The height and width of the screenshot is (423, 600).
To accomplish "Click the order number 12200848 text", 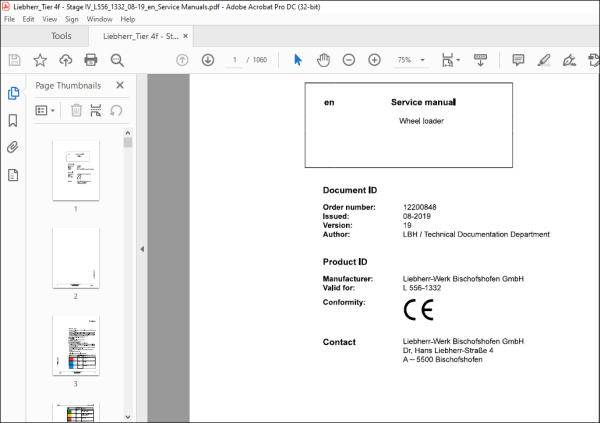I will (x=419, y=207).
